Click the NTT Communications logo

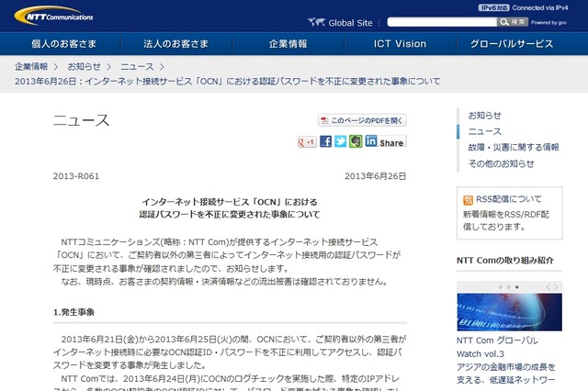click(x=53, y=16)
